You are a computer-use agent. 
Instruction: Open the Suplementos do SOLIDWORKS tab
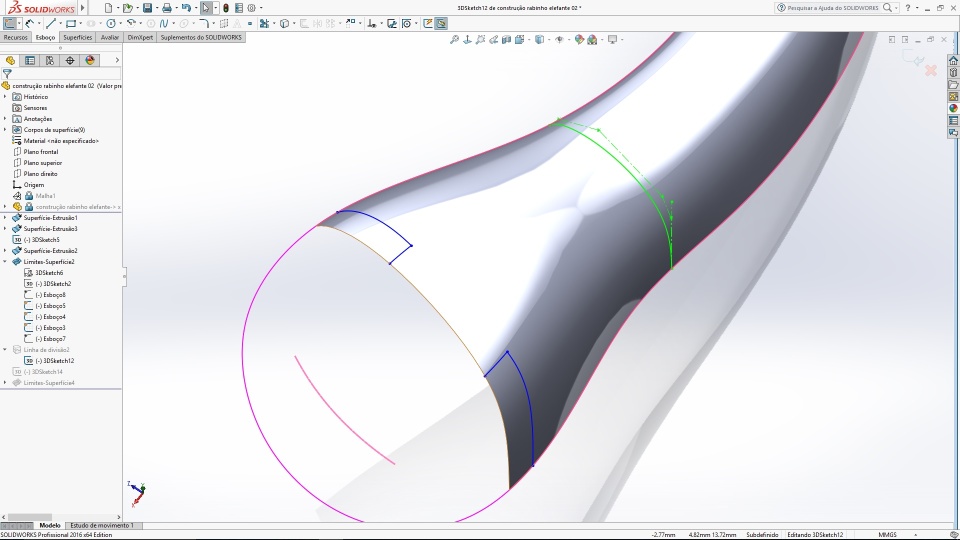pyautogui.click(x=201, y=37)
